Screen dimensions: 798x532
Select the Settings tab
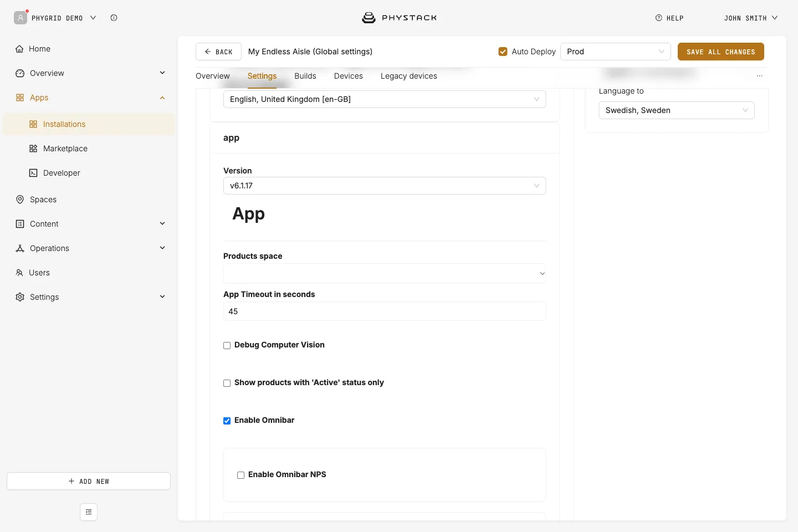[x=262, y=76]
